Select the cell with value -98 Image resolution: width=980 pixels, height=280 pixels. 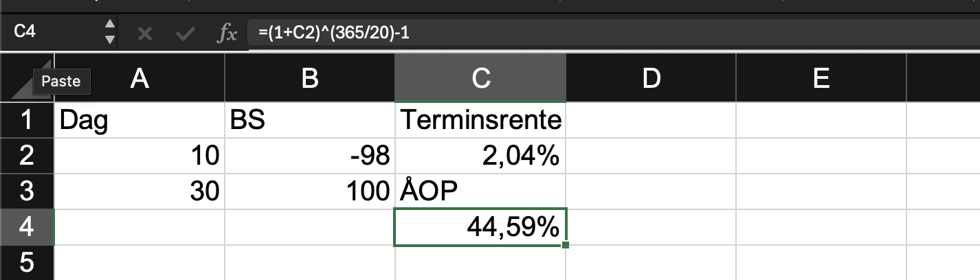(x=310, y=156)
